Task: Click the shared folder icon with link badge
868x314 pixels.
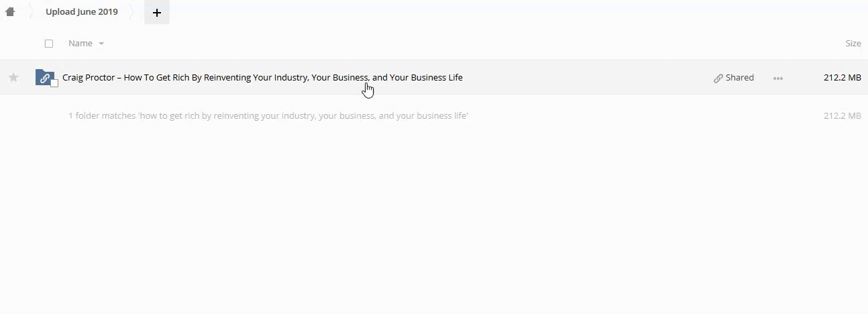Action: [44, 78]
